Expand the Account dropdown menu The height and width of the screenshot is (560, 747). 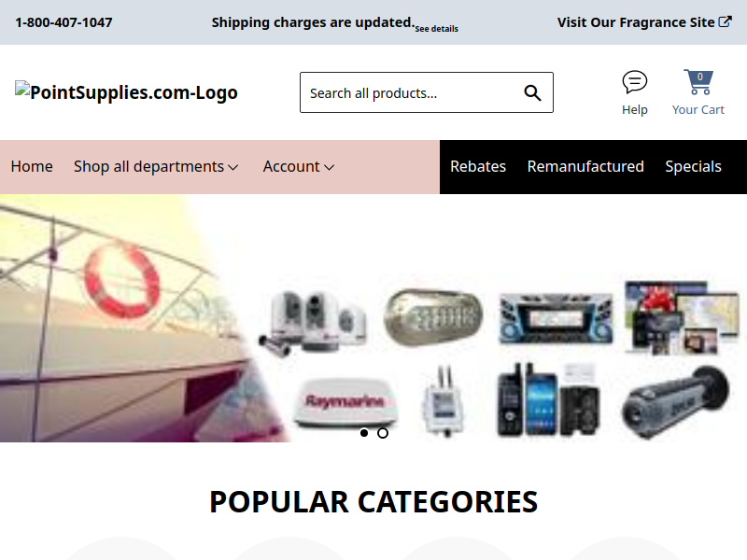[x=299, y=167]
